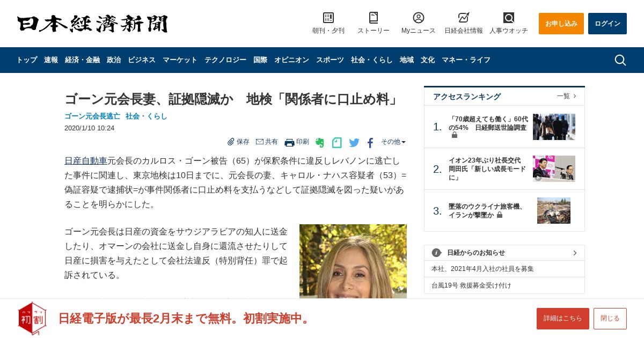644x338 pixels.
Task: Open notice 台風19号 救援募金受け付け
Action: 472,285
